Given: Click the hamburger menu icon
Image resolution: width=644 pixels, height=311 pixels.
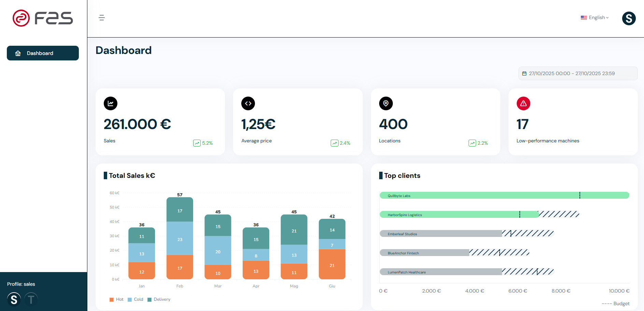Looking at the screenshot, I should click(x=102, y=18).
